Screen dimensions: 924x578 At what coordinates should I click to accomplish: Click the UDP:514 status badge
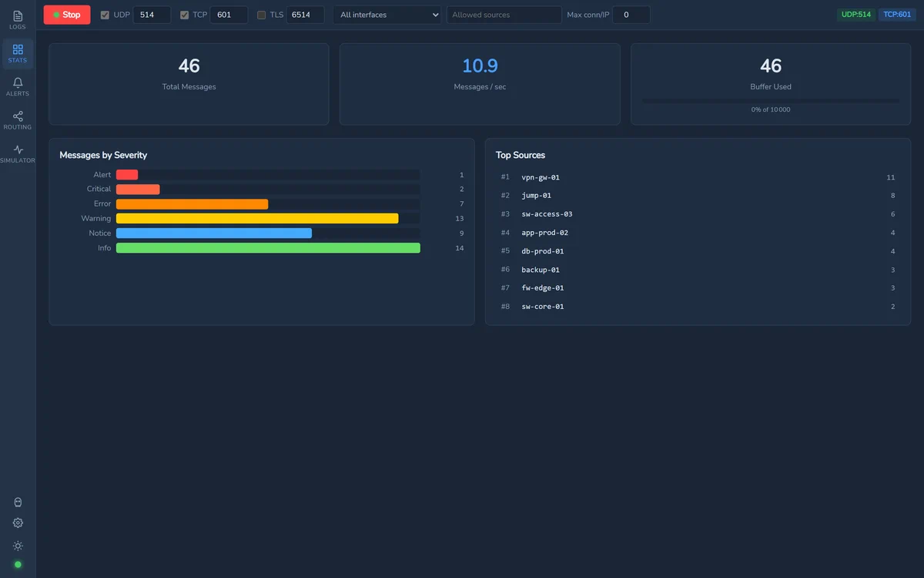tap(856, 15)
